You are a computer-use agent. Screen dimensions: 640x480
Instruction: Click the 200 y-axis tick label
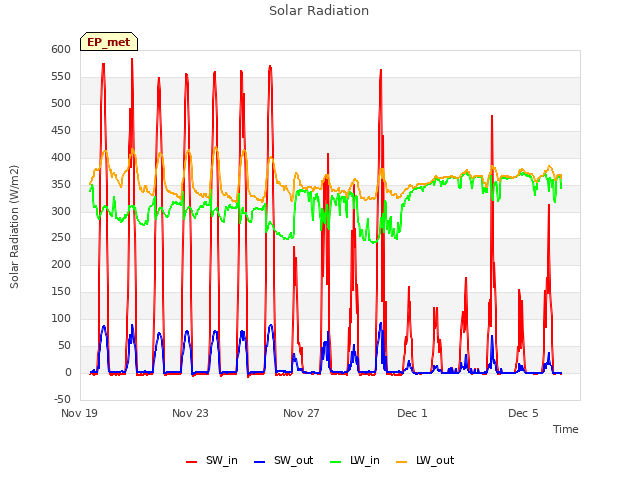[x=61, y=264]
